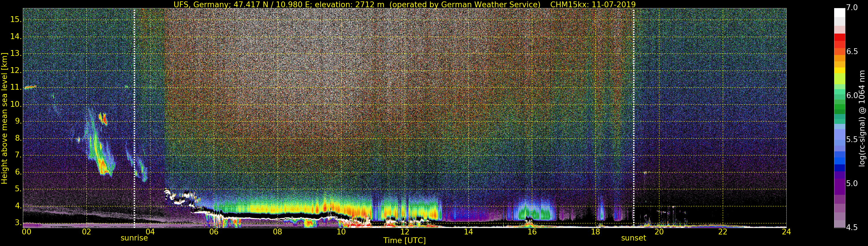Click the '6.0' colorbar value

click(x=852, y=96)
